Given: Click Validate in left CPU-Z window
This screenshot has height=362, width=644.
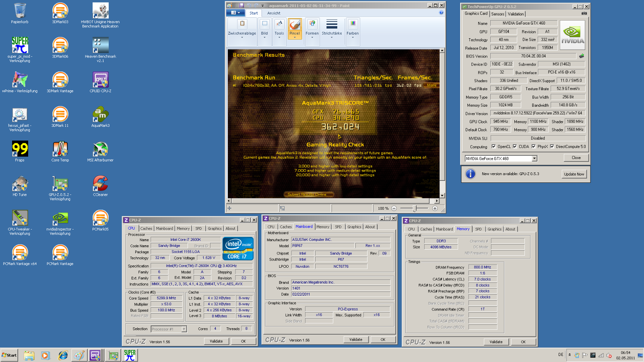Looking at the screenshot, I should pos(216,341).
